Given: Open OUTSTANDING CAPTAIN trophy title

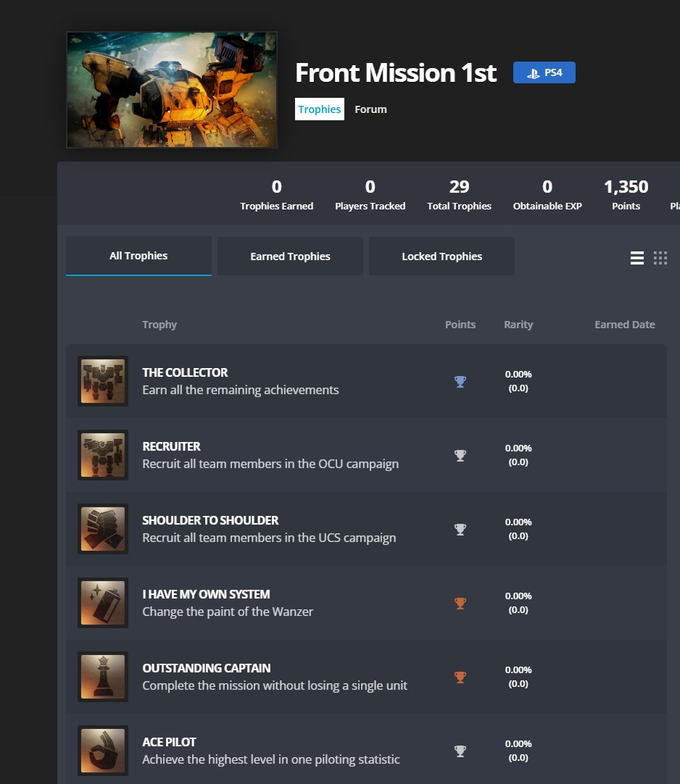Looking at the screenshot, I should [206, 669].
